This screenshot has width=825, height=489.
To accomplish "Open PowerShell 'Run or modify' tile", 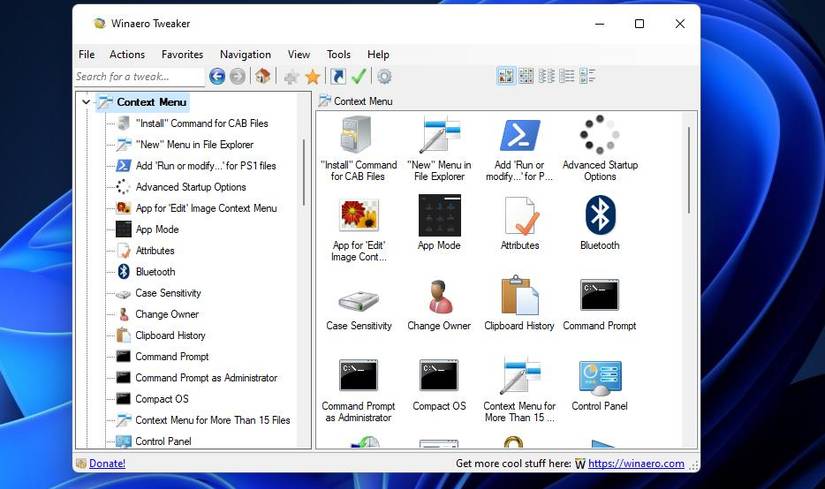I will click(519, 149).
